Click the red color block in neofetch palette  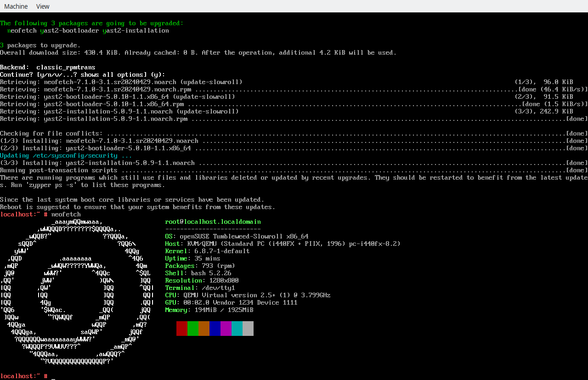click(x=182, y=329)
